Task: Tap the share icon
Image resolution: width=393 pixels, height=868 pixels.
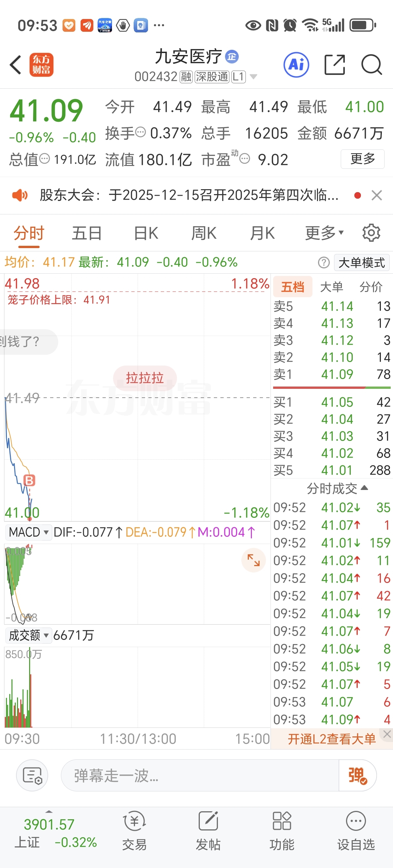Action: click(334, 64)
